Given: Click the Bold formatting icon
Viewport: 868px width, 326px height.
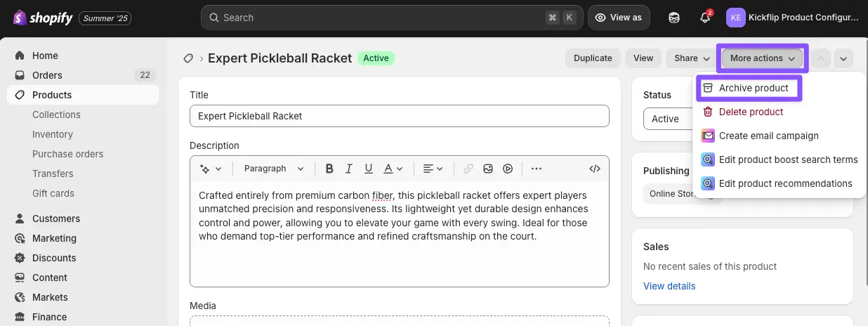Looking at the screenshot, I should pyautogui.click(x=329, y=169).
